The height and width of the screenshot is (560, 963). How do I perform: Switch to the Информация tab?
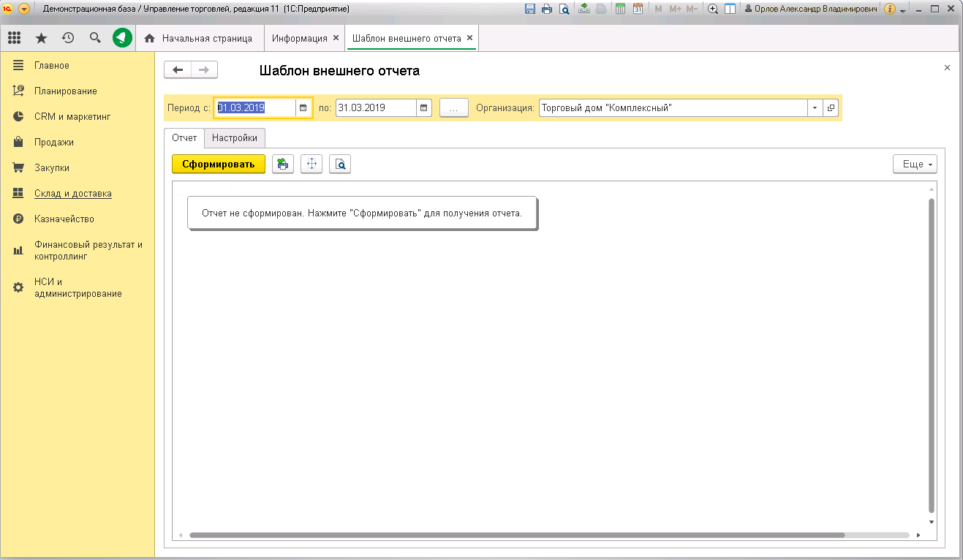click(x=299, y=38)
